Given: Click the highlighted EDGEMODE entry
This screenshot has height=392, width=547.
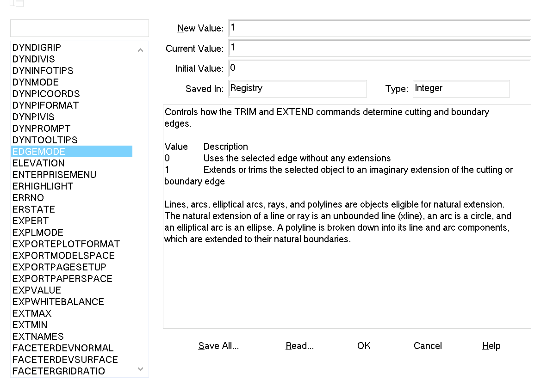Looking at the screenshot, I should click(39, 152).
